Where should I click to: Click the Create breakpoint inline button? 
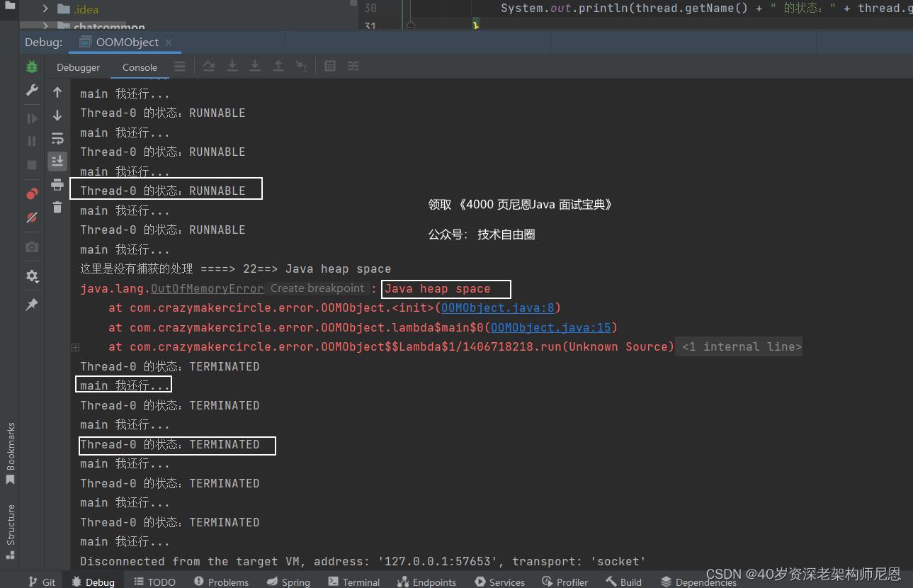317,288
